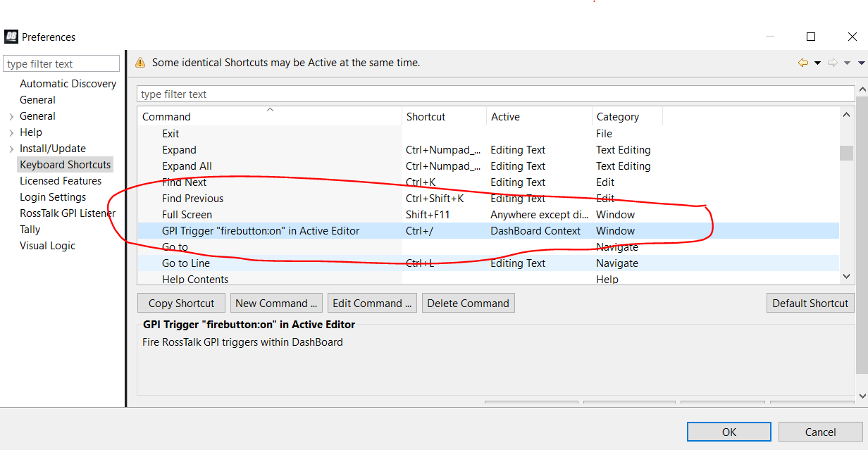Select Login Settings in sidebar

(53, 197)
